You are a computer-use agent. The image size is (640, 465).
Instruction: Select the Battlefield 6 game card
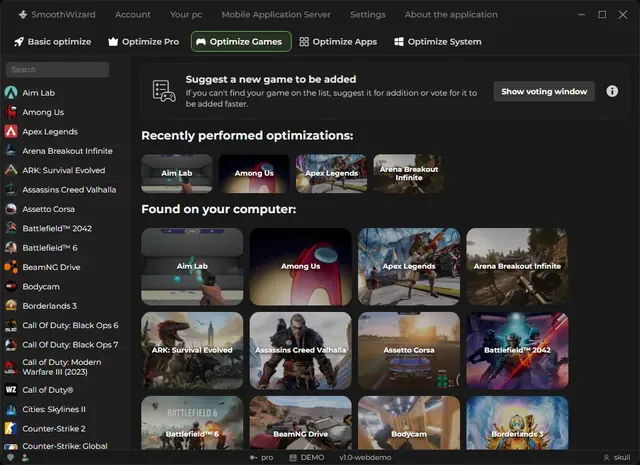tap(192, 423)
